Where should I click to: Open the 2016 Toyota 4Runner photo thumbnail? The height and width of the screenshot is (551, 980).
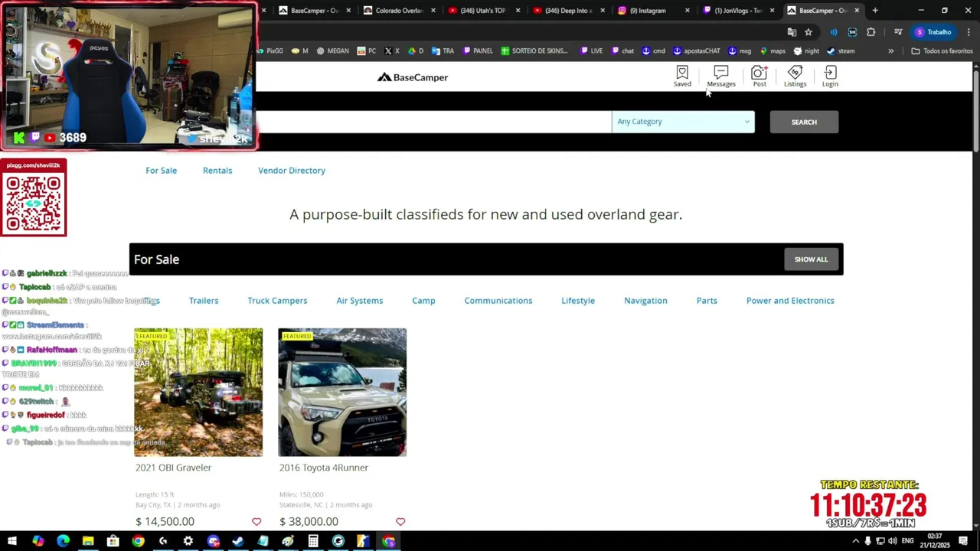click(x=342, y=393)
